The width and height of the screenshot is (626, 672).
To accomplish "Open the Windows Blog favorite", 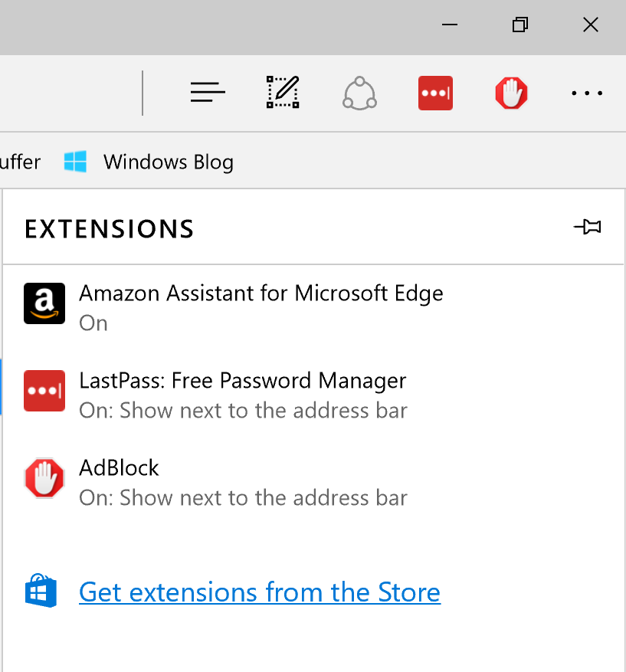I will [168, 162].
